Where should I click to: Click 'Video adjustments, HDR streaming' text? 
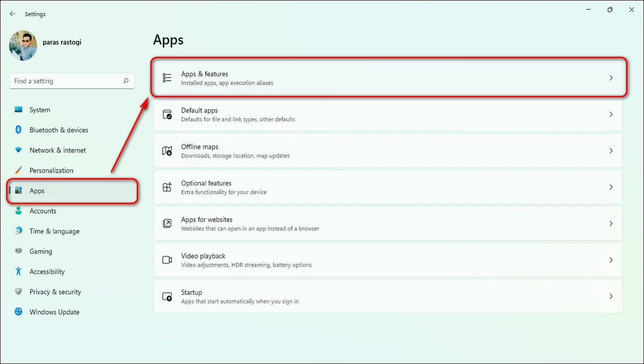tap(225, 265)
